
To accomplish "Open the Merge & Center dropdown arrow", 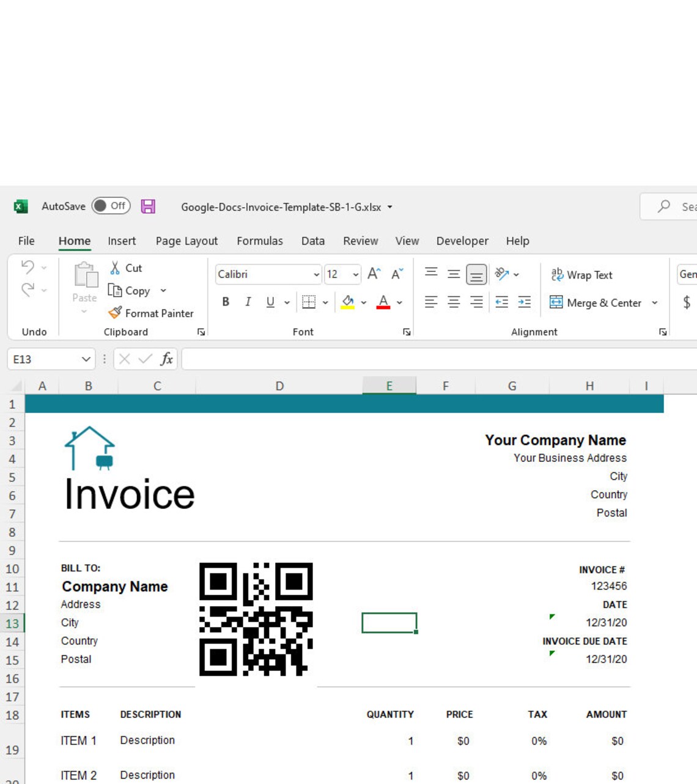I will coord(655,302).
